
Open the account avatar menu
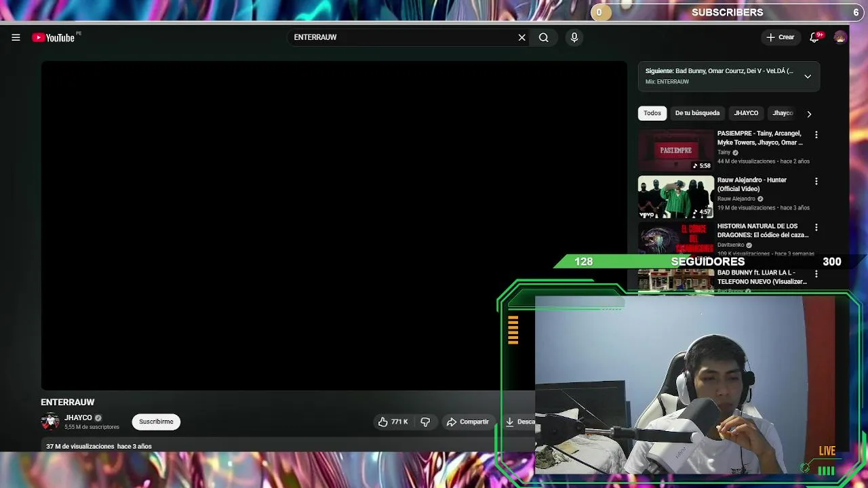(x=840, y=37)
